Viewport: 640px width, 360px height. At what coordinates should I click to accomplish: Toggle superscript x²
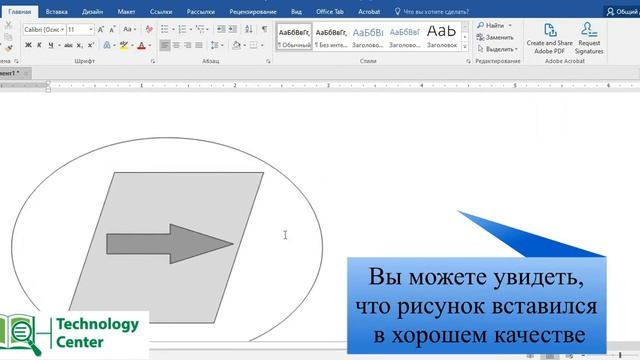pos(91,45)
